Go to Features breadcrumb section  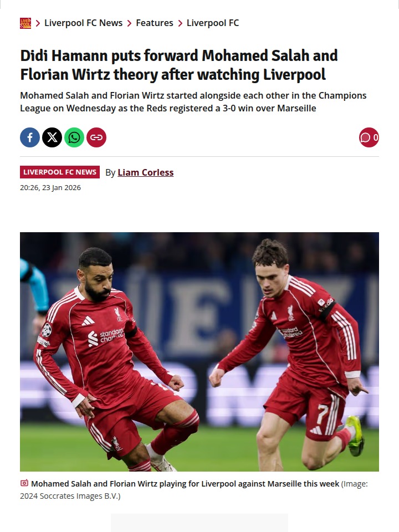click(155, 23)
